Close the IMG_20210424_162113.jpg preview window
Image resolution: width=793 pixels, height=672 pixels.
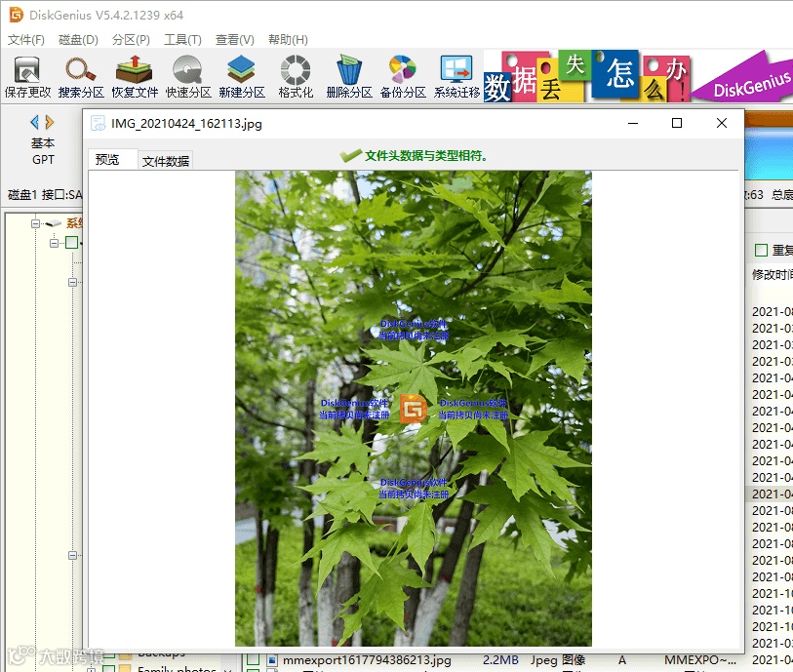click(722, 123)
